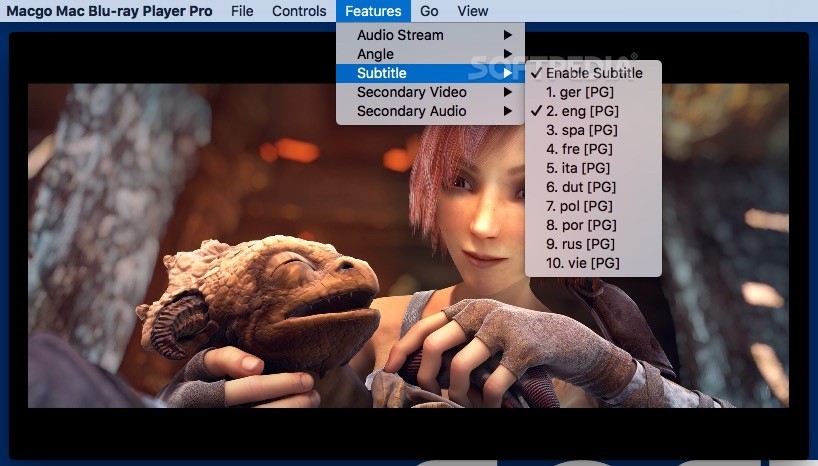The height and width of the screenshot is (466, 818).
Task: Open the Go menu
Action: [429, 11]
